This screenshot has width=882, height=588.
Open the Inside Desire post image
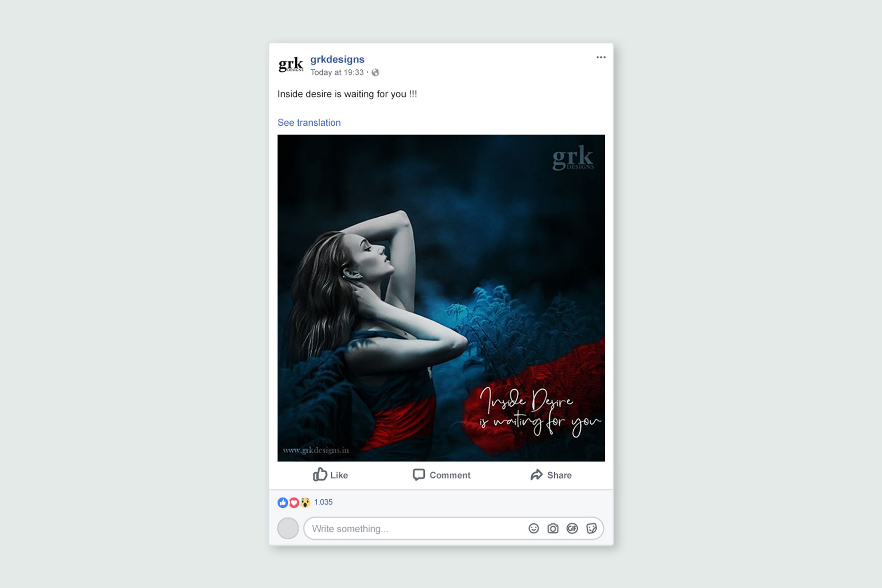[x=441, y=298]
